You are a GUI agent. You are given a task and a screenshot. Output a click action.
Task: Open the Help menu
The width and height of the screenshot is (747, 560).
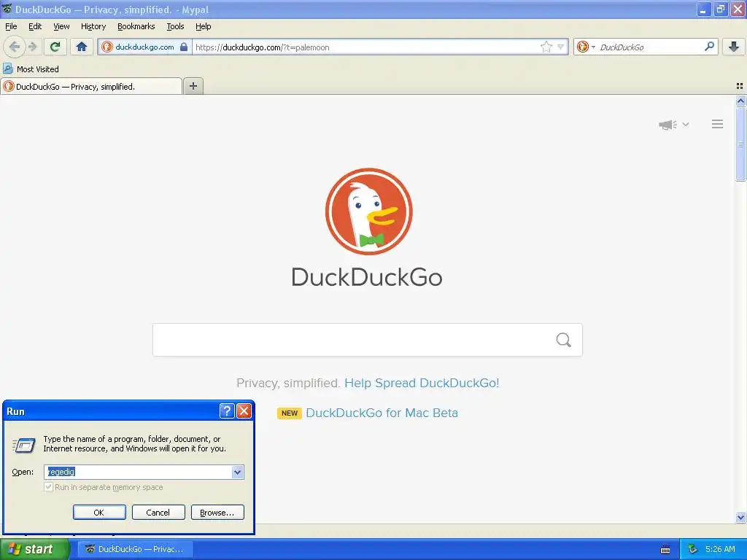pyautogui.click(x=203, y=27)
